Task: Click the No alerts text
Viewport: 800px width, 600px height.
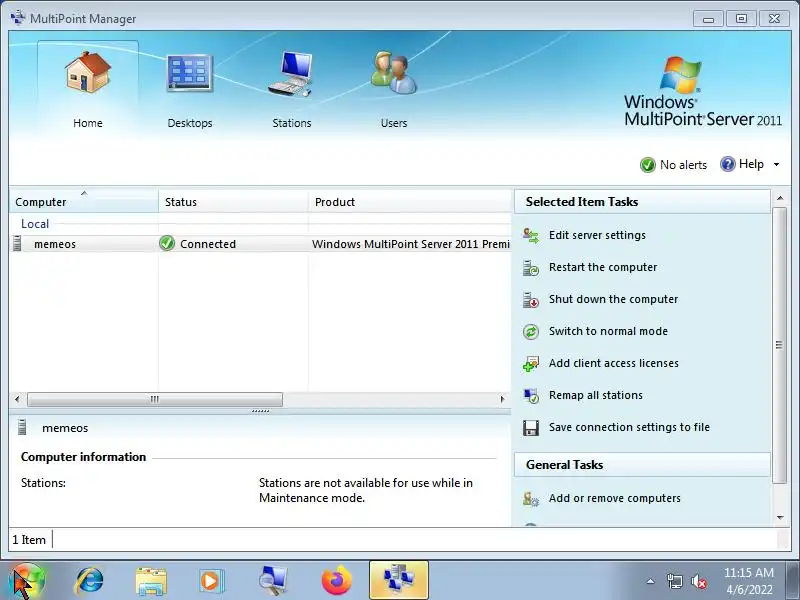Action: (683, 165)
